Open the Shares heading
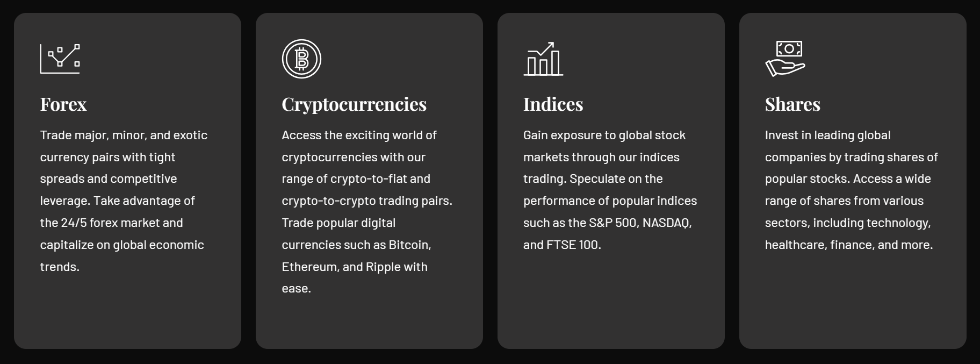This screenshot has width=980, height=364. [x=792, y=104]
